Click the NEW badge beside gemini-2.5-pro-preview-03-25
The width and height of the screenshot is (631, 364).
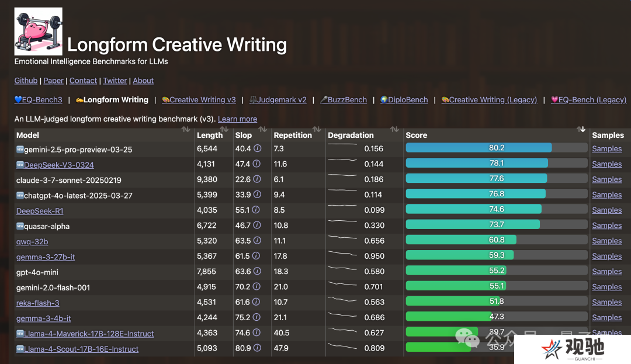(x=20, y=149)
